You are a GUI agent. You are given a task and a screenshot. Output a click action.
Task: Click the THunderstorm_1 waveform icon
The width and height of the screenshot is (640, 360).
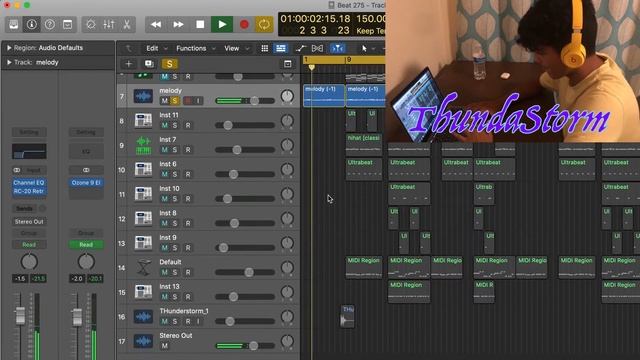[143, 317]
